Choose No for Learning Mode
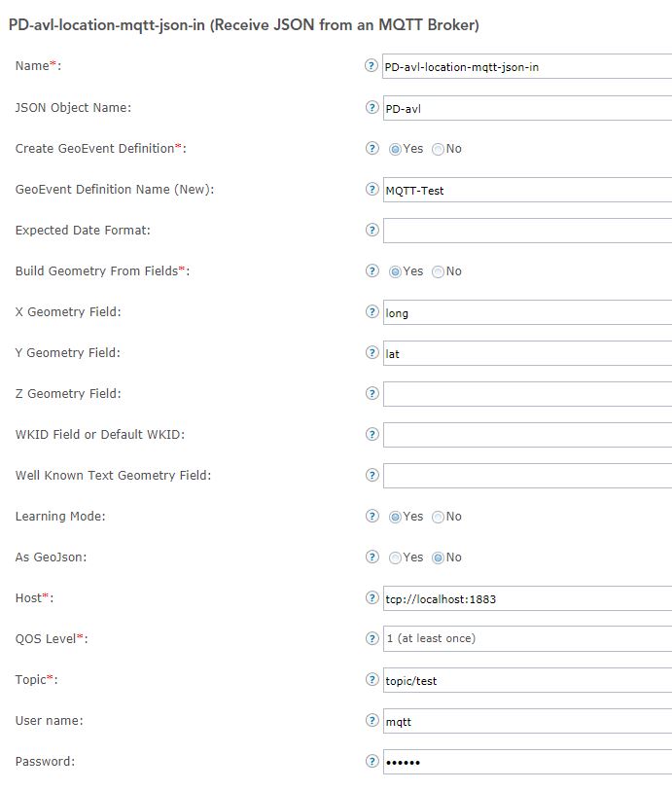The width and height of the screenshot is (672, 791). [x=438, y=517]
